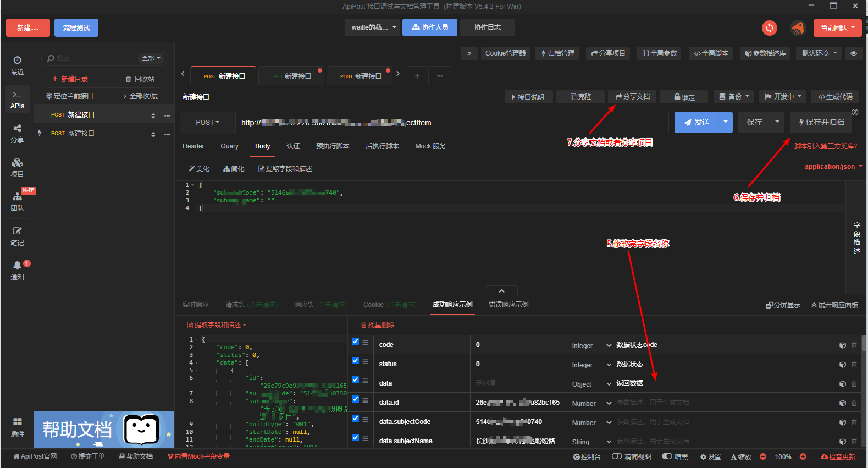Click the 流程测试 button
The height and width of the screenshot is (468, 868).
pos(76,28)
